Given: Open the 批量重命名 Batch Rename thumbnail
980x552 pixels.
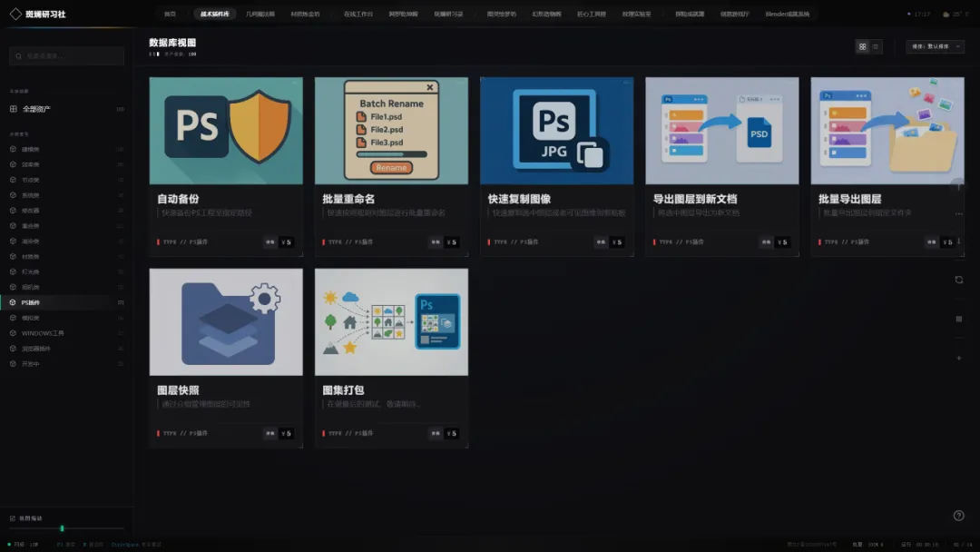Looking at the screenshot, I should (391, 131).
